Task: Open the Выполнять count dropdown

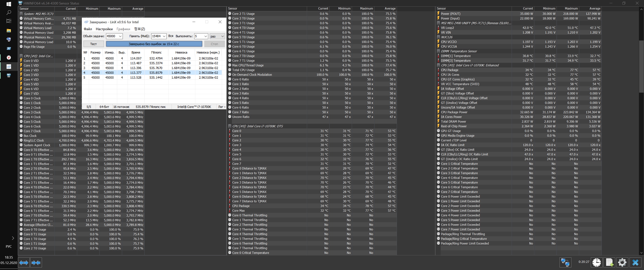Action: tap(206, 36)
